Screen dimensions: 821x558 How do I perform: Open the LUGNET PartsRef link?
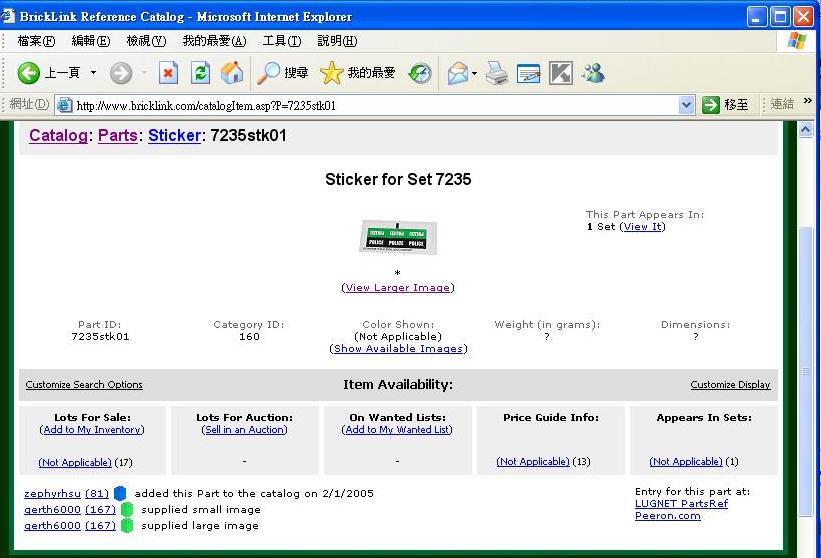(x=681, y=504)
